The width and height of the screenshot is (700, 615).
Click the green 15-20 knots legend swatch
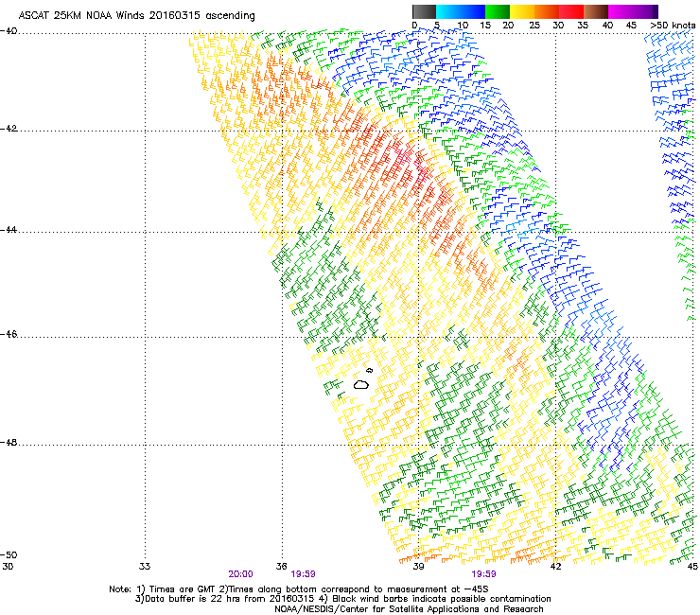[x=498, y=11]
